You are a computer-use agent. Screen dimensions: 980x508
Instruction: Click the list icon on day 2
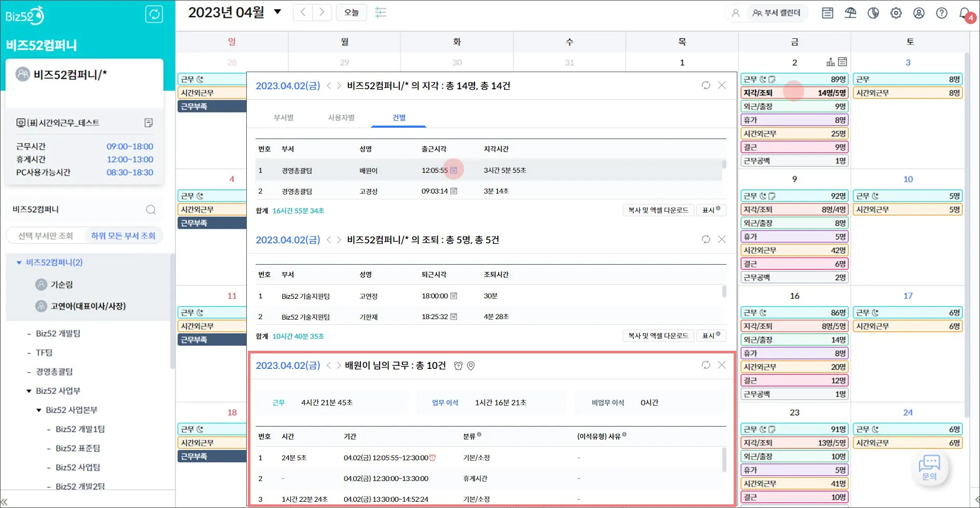click(843, 62)
